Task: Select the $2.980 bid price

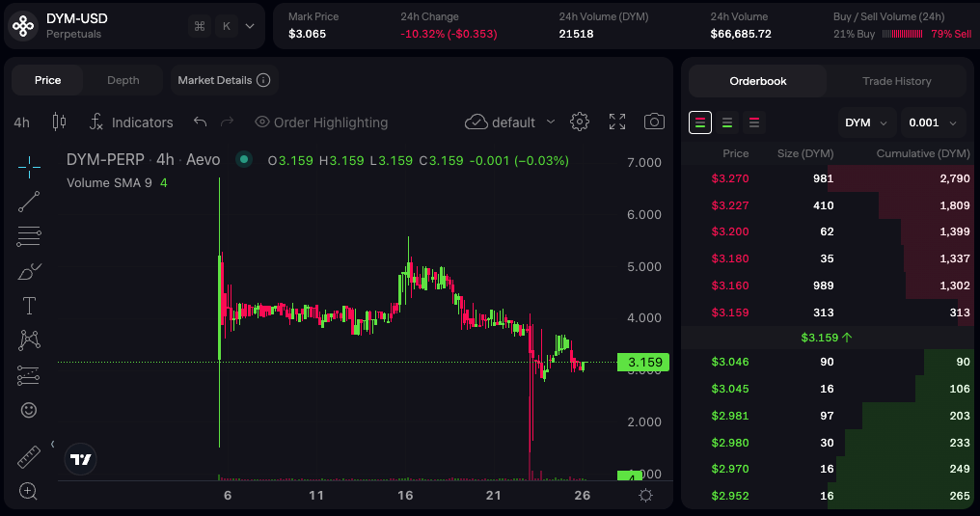Action: [x=730, y=443]
